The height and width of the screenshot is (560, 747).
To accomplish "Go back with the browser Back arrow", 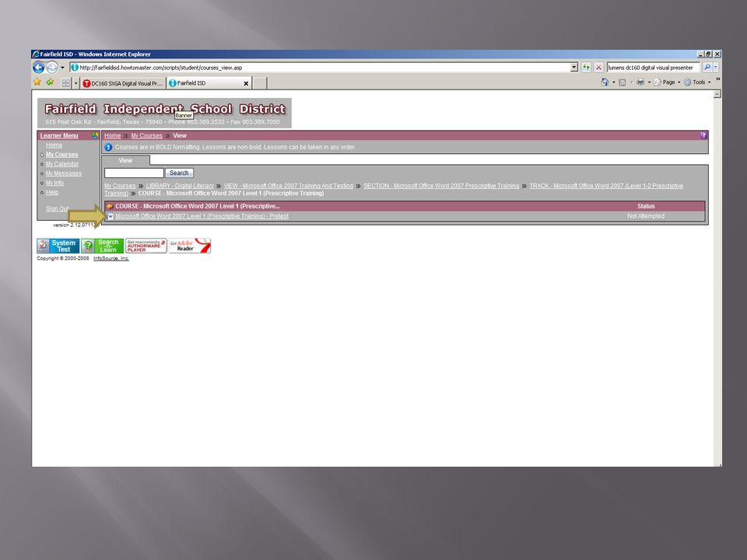I will tap(39, 68).
